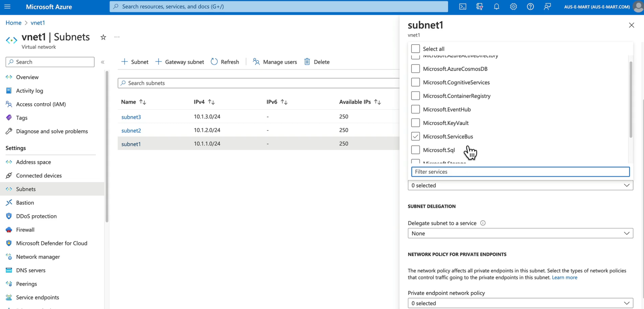Go to Peerings in the sidebar

(x=26, y=284)
